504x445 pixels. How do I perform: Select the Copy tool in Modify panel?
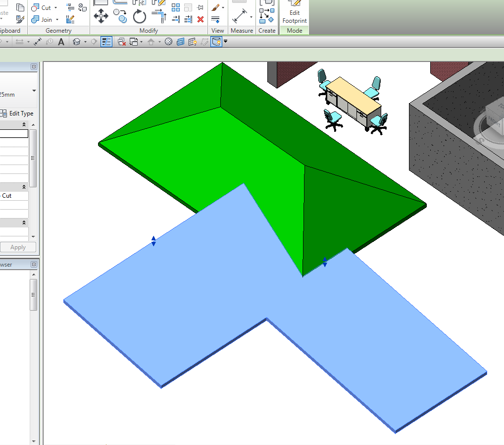120,16
